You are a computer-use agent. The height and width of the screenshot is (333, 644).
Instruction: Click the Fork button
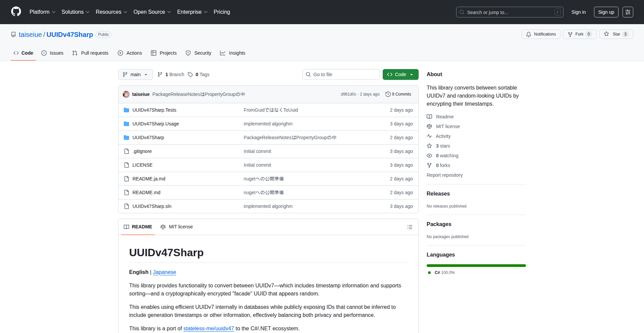(x=580, y=34)
